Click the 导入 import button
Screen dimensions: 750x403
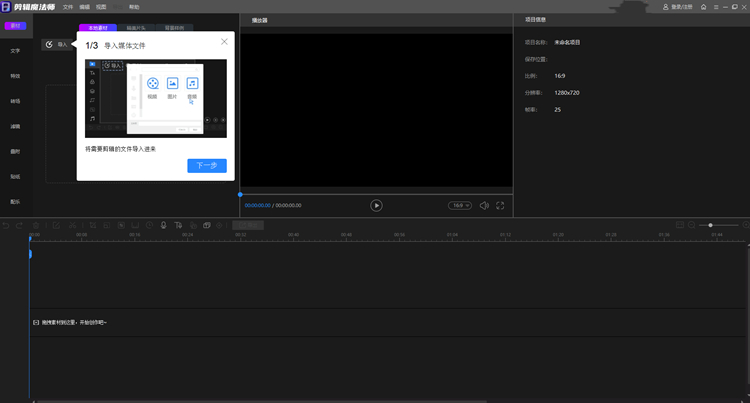[x=57, y=44]
